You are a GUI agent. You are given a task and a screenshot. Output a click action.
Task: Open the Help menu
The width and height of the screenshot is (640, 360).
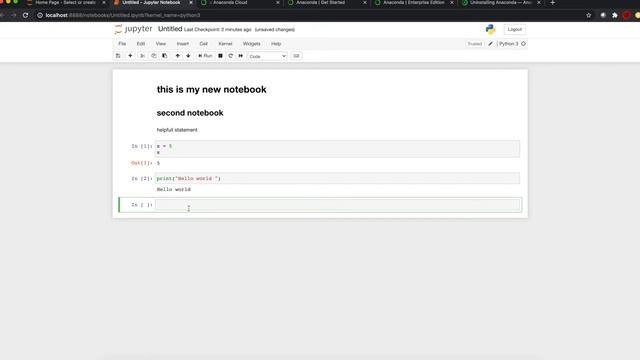pos(276,44)
